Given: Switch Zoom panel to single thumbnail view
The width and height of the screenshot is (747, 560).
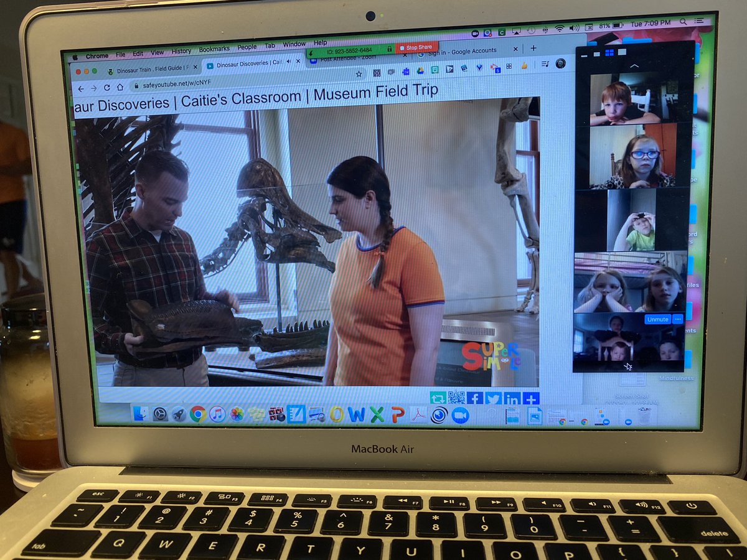Looking at the screenshot, I should pyautogui.click(x=596, y=54).
